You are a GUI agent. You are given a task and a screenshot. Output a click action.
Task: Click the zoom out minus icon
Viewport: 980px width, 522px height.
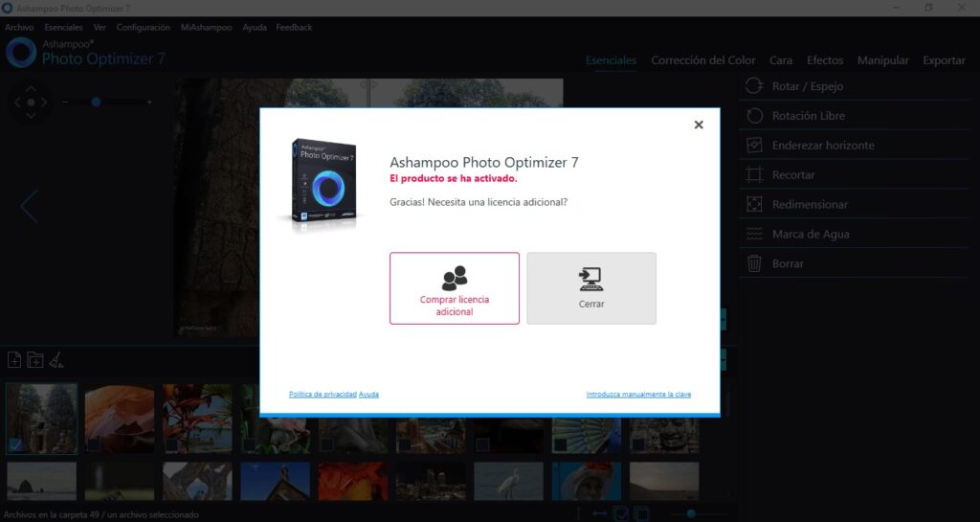point(65,102)
